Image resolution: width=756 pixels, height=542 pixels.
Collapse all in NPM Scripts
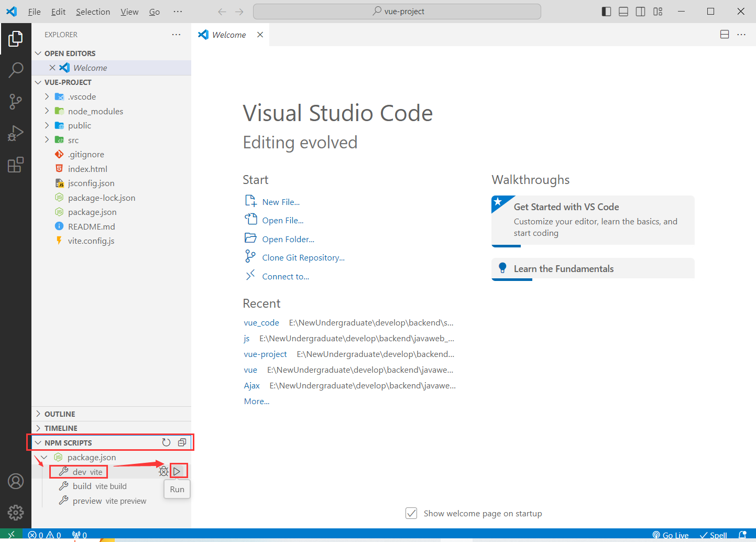182,442
